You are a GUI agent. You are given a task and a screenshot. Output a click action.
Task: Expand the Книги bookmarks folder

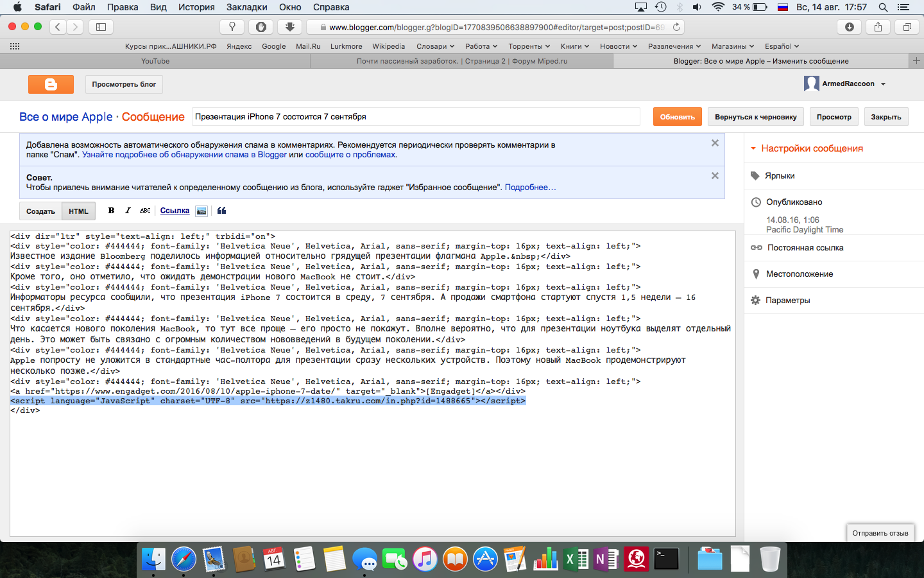[575, 46]
